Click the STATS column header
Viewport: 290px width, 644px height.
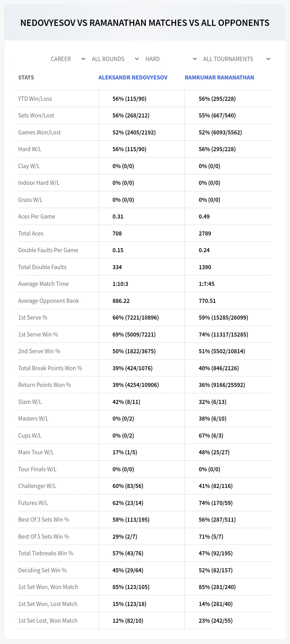point(26,77)
